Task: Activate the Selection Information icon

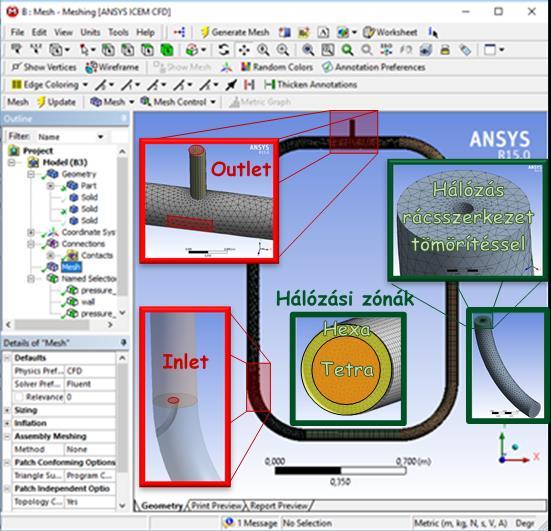Action: coord(433,32)
